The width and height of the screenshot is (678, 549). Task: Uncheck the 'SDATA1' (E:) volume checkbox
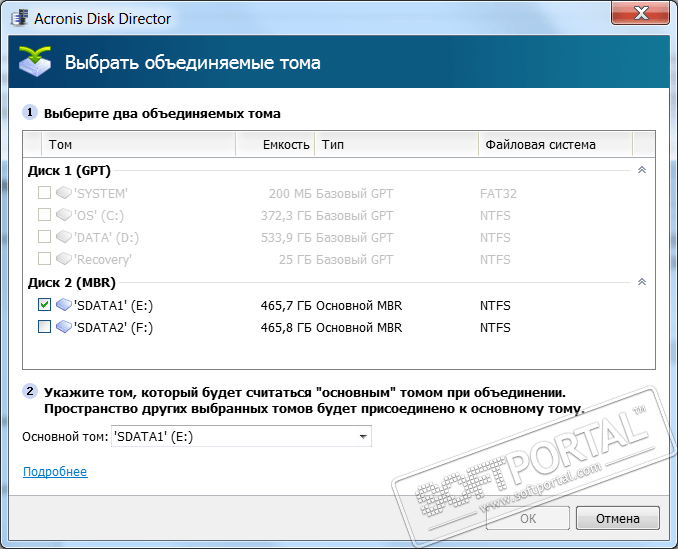[44, 305]
